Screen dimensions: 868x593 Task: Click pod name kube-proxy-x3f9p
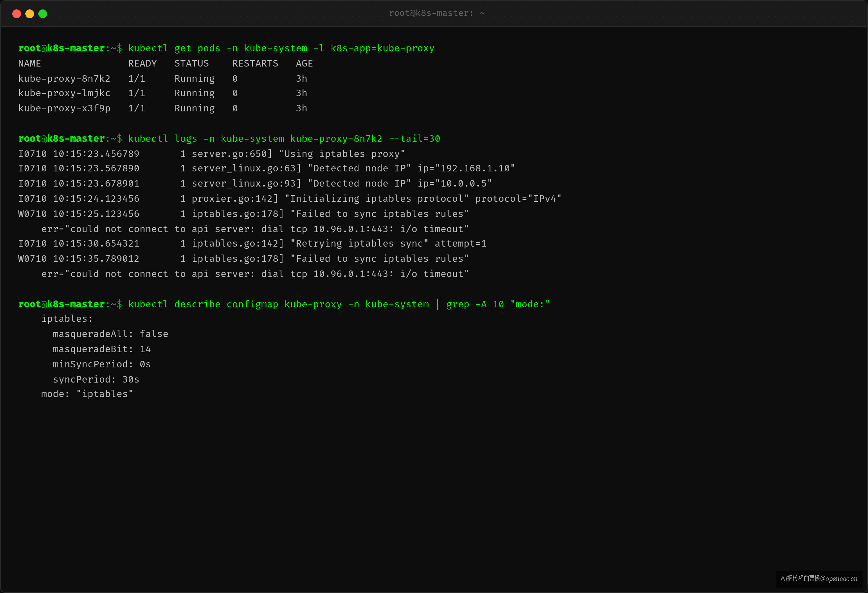[x=64, y=108]
